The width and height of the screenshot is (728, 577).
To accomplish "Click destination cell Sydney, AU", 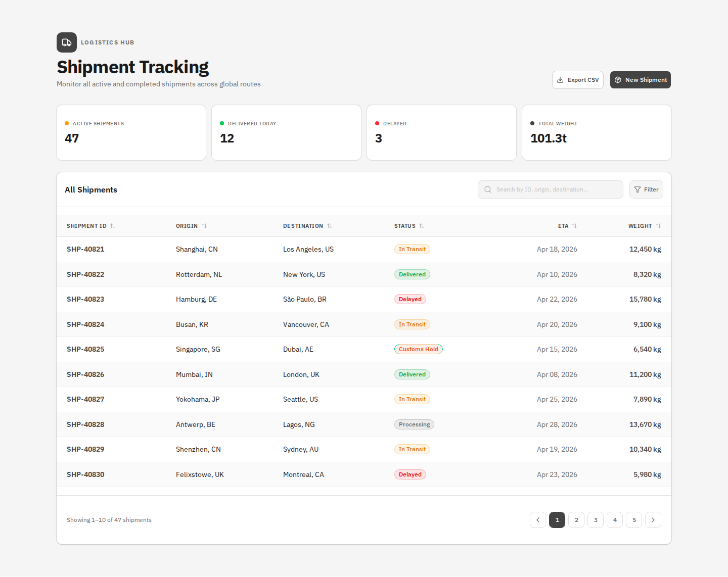I will 301,449.
